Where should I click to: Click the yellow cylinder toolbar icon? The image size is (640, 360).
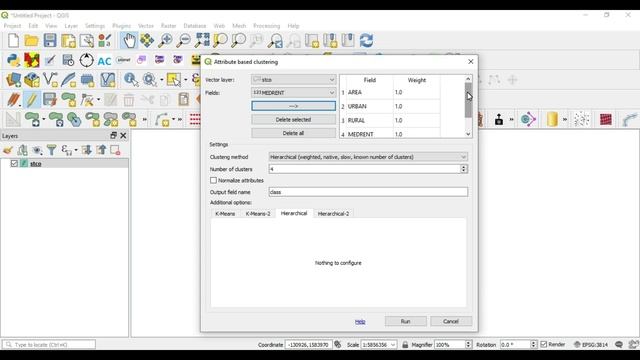pos(552,119)
